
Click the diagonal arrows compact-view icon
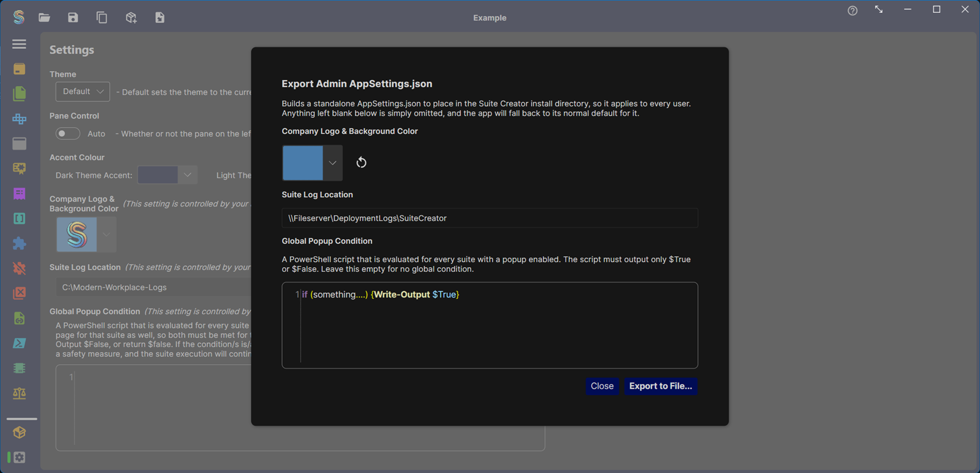click(x=878, y=9)
